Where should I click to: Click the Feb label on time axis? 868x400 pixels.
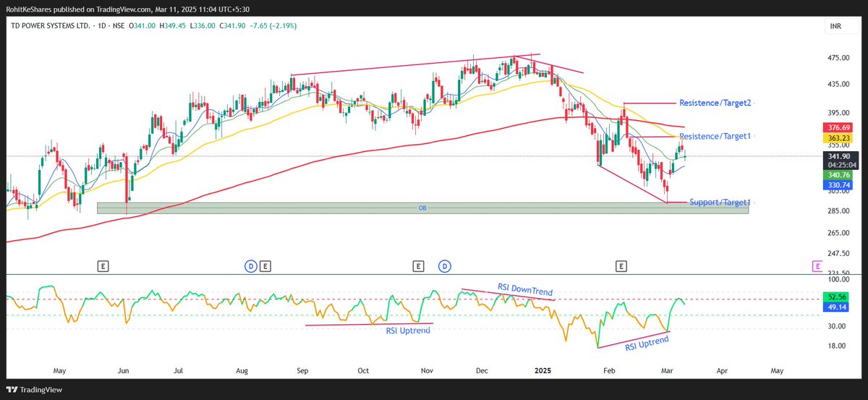coord(608,370)
